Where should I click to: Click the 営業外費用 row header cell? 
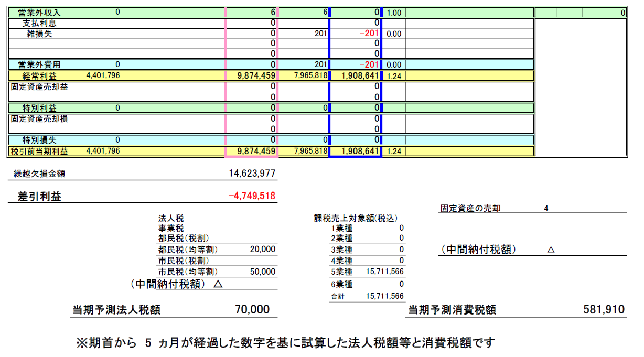(x=39, y=64)
